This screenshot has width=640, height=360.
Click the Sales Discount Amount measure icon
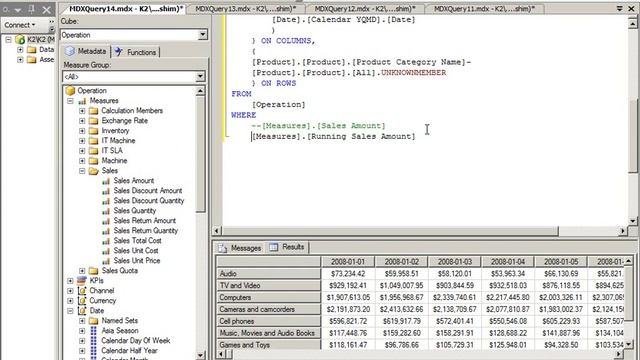[106, 191]
